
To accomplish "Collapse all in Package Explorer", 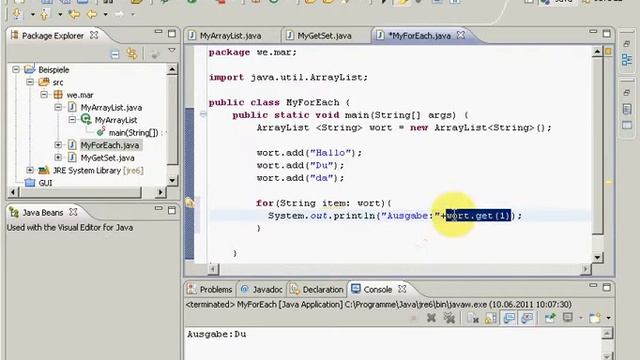I will coord(115,54).
